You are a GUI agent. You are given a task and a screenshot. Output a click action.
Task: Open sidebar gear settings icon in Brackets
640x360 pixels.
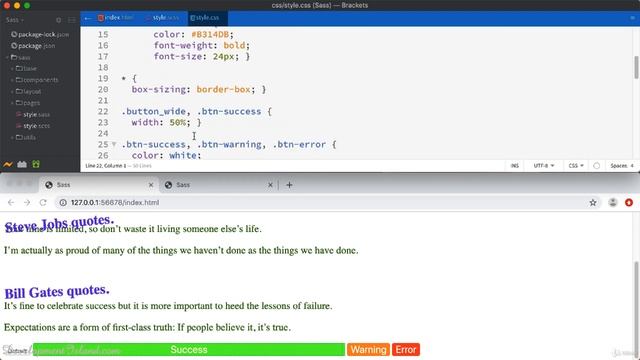pos(58,20)
